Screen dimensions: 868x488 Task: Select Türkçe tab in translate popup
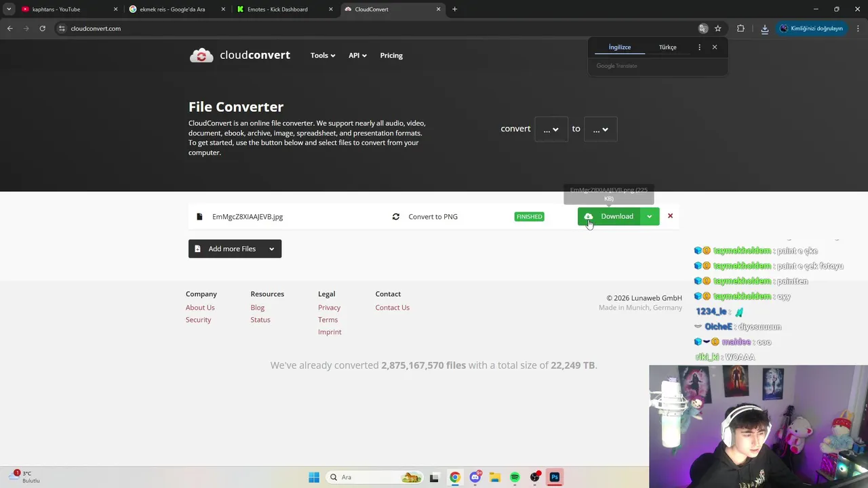click(x=668, y=47)
